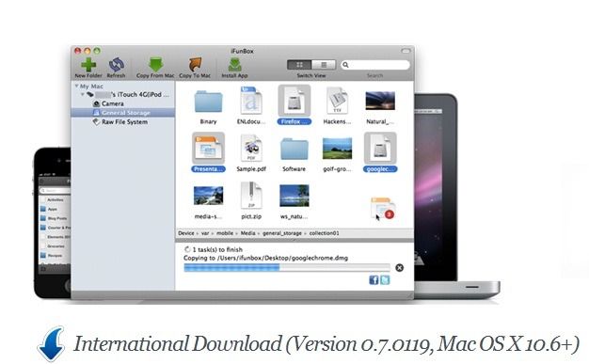Viewport: 589px width, 364px height.
Task: Collapse the iTouch 4G device node
Action: (82, 95)
